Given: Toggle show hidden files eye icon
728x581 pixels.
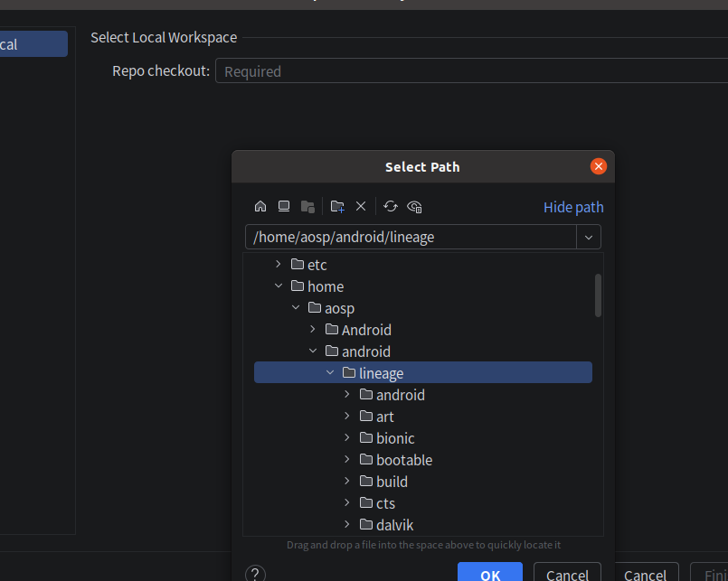Looking at the screenshot, I should click(x=414, y=207).
